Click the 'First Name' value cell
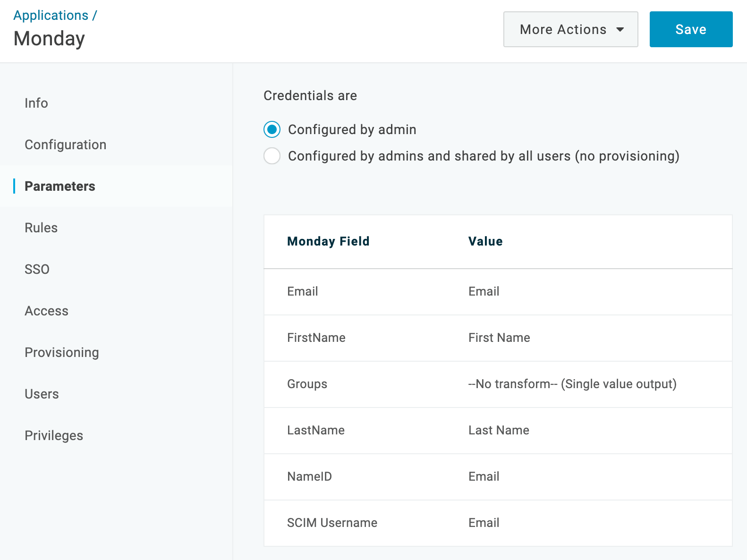This screenshot has height=560, width=747. click(499, 338)
